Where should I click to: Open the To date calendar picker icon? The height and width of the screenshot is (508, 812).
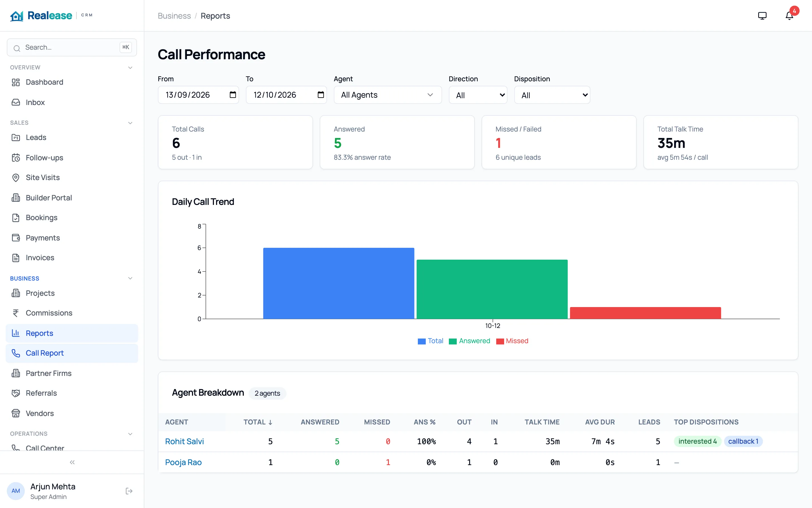[321, 95]
